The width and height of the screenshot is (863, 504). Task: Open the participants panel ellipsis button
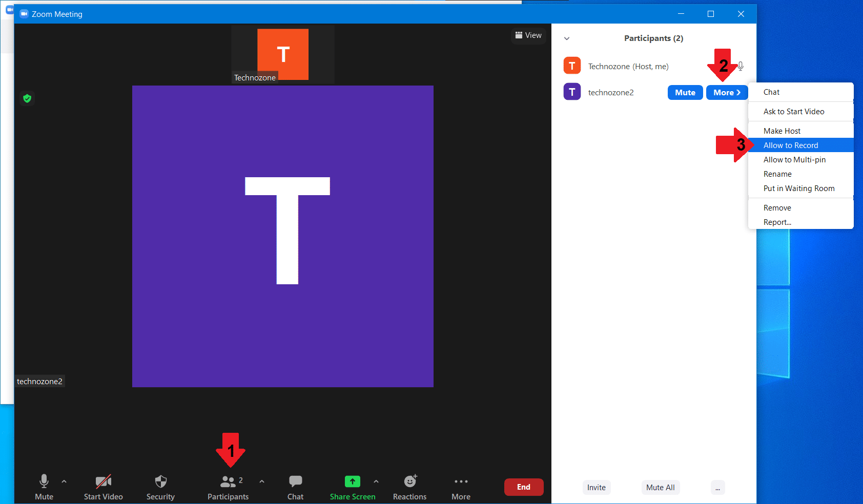717,488
